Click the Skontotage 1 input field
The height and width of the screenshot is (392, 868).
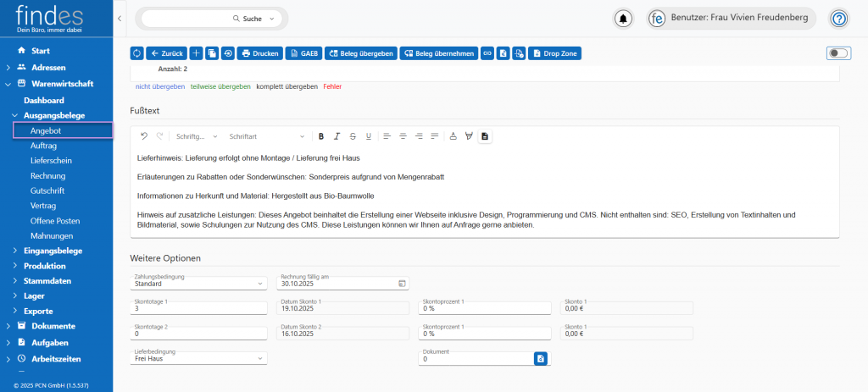(198, 308)
